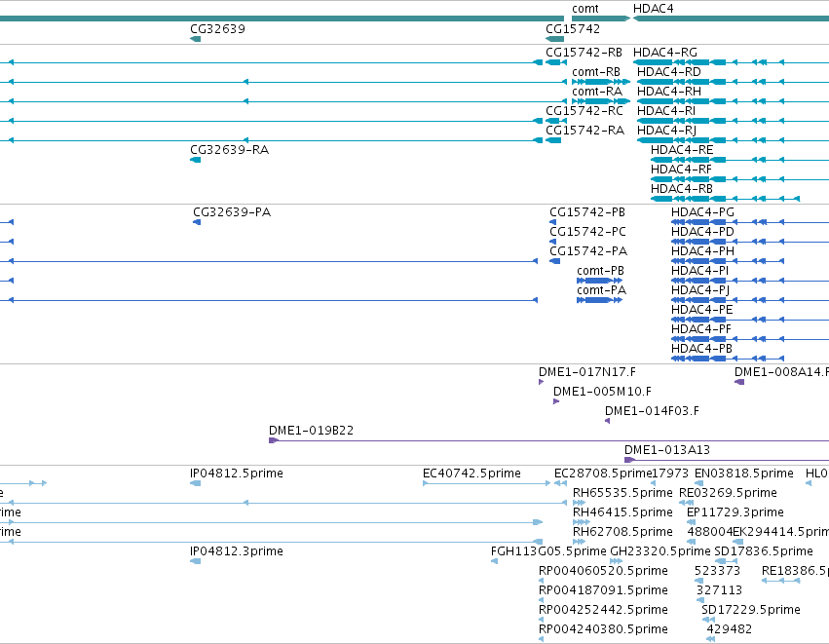
Task: Select EST 429482
Action: tap(729, 630)
